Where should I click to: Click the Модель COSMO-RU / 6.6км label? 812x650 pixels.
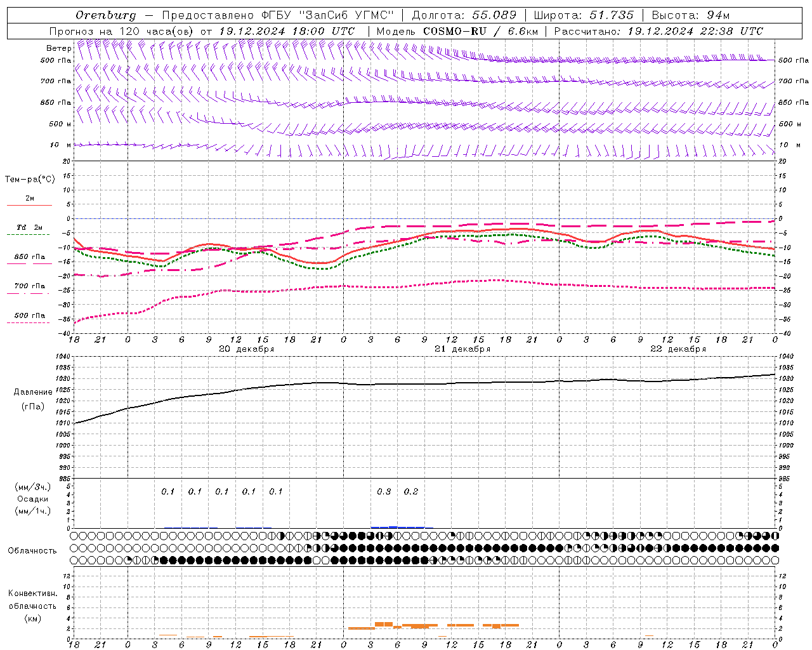457,31
